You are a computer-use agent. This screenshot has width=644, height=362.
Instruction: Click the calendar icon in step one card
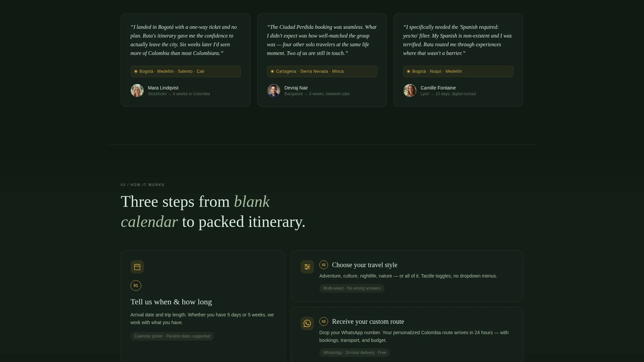click(x=137, y=267)
